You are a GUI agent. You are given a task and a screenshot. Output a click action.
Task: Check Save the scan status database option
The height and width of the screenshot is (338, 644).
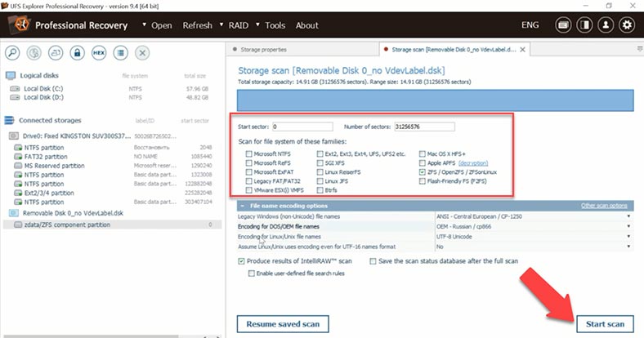pos(373,261)
